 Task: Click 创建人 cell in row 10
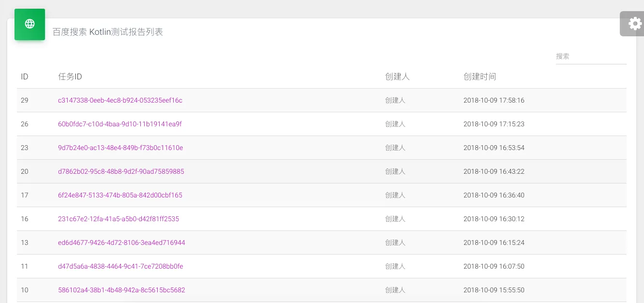tap(395, 290)
